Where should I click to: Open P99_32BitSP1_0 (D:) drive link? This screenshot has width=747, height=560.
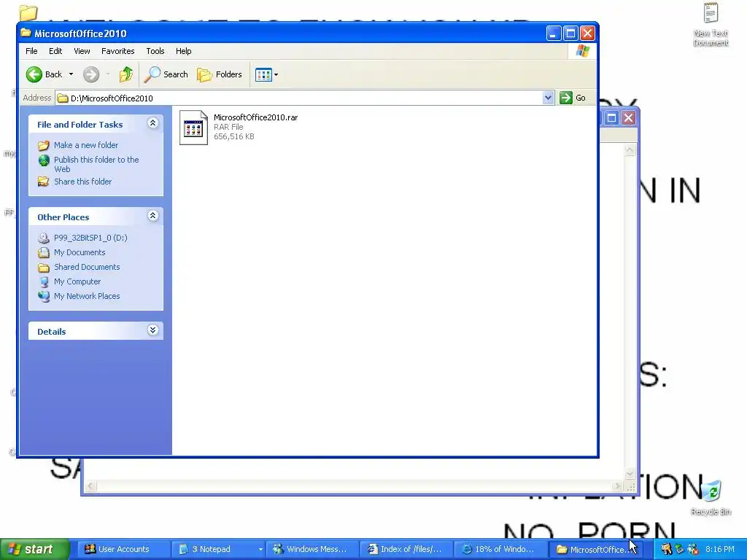(x=90, y=238)
